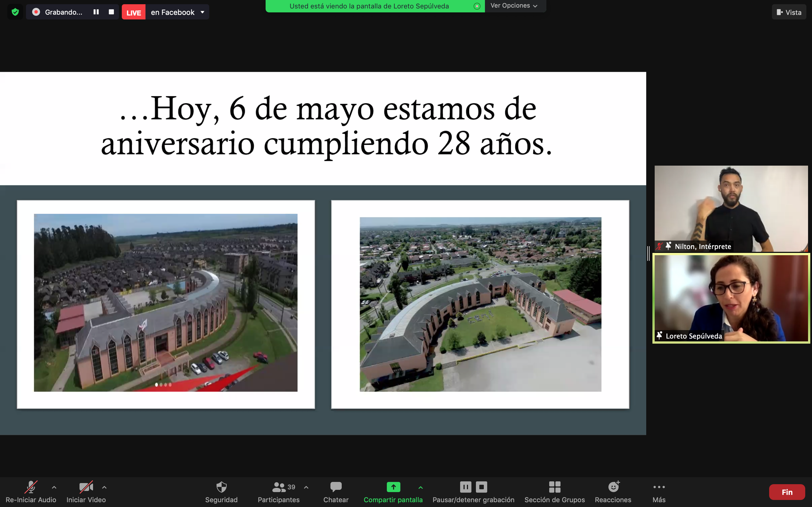This screenshot has width=812, height=507.
Task: Stop the recording with the square icon
Action: tap(111, 12)
